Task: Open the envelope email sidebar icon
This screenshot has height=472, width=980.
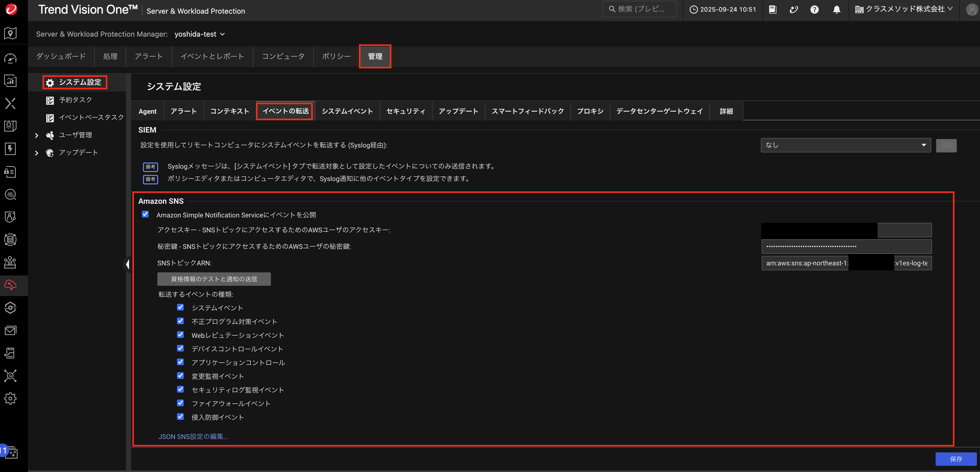Action: [x=10, y=330]
